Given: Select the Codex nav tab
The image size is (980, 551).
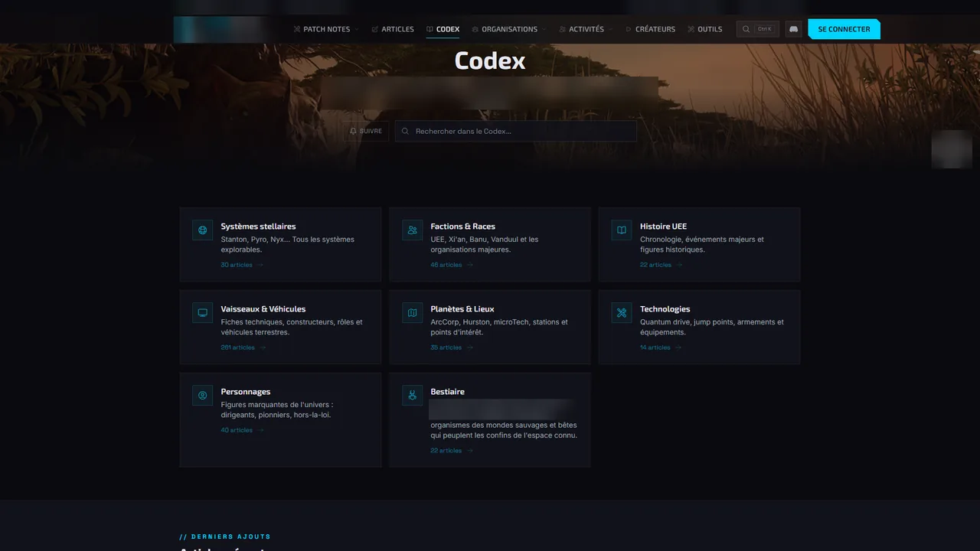Looking at the screenshot, I should tap(443, 29).
